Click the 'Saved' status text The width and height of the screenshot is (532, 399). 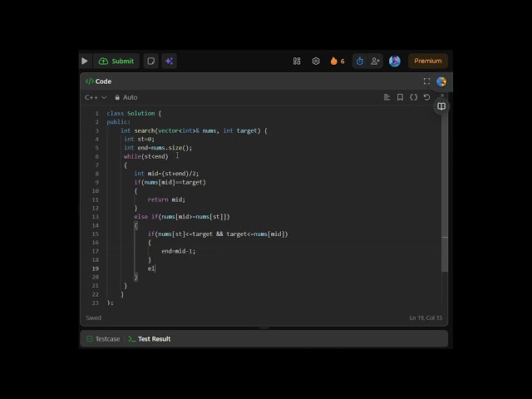pyautogui.click(x=94, y=318)
